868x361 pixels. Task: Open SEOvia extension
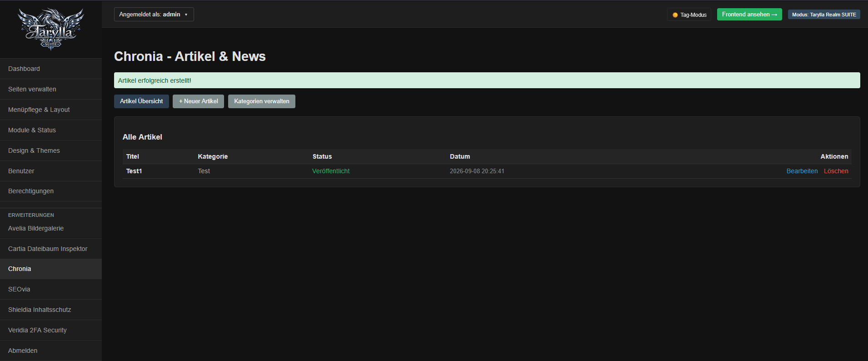pos(51,289)
